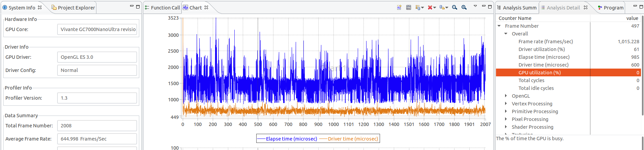Expand the Primitive Processing group
The height and width of the screenshot is (150, 644).
tap(506, 111)
